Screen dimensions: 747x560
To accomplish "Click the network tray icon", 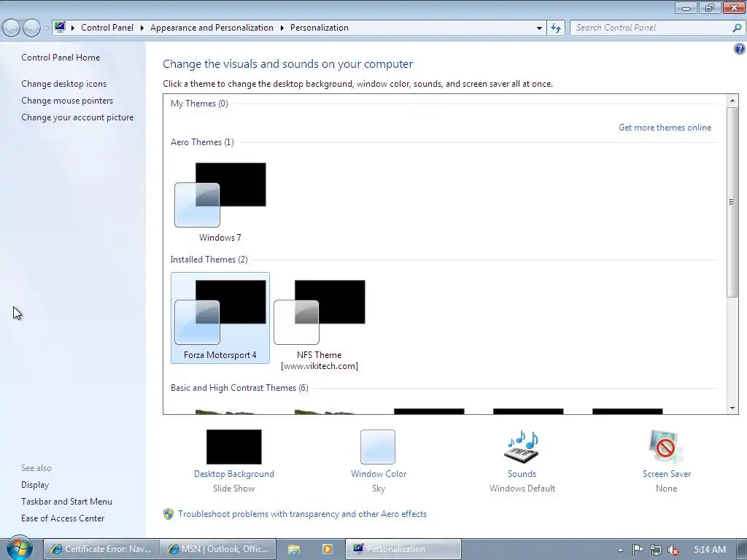I will click(656, 550).
